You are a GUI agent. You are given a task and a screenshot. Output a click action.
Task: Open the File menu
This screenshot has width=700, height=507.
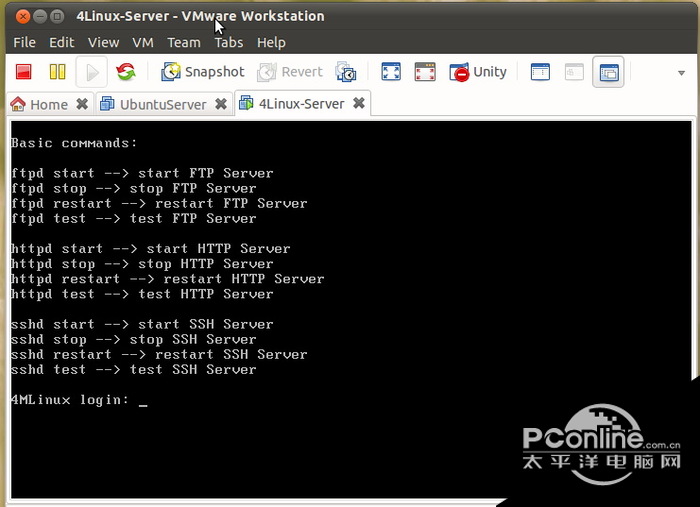[x=25, y=42]
